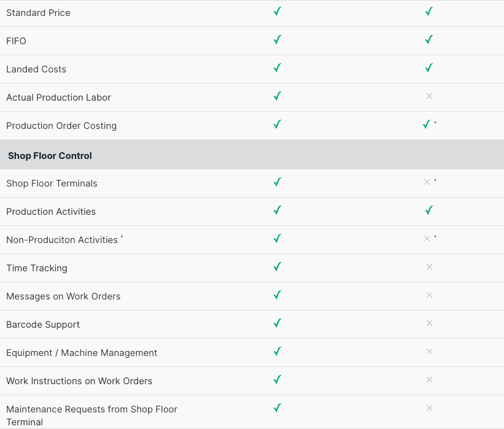504x429 pixels.
Task: Click first-column checkmark for Standard Price
Action: coord(277,12)
